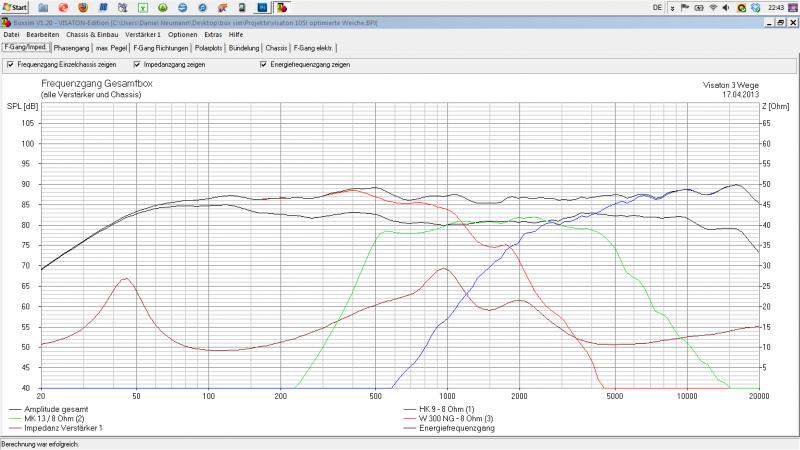The image size is (800, 450).
Task: Click the Windows Start button
Action: (x=14, y=7)
